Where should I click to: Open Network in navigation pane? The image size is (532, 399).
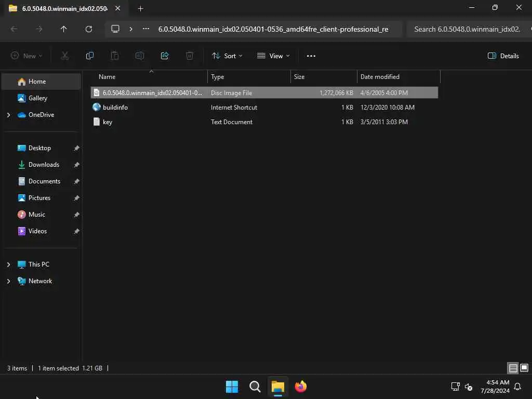(x=41, y=281)
